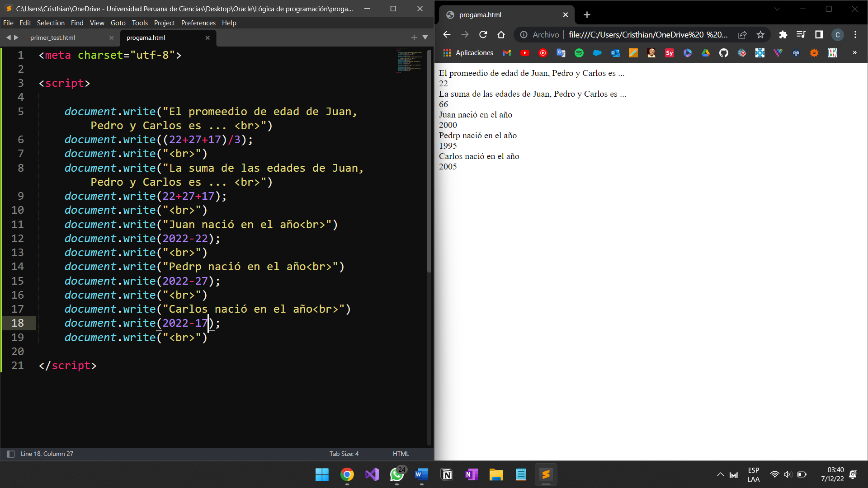868x488 pixels.
Task: Click the Sublime minimap code preview
Action: (410, 61)
